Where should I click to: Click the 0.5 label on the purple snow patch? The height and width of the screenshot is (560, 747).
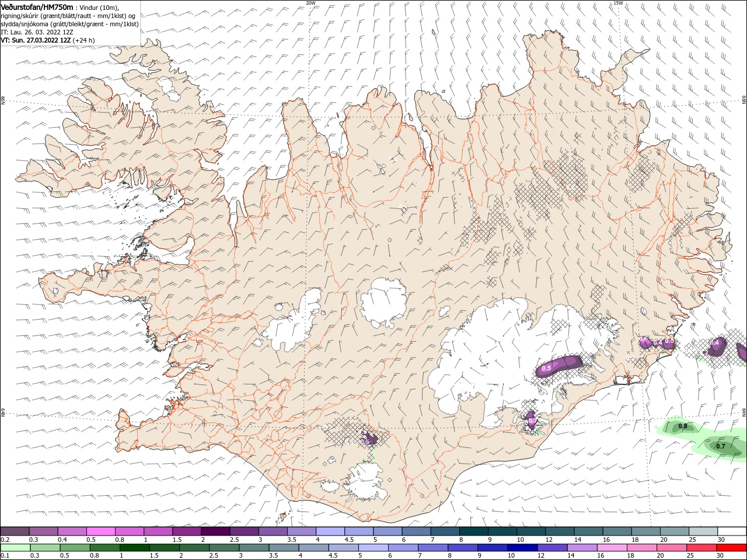(546, 368)
